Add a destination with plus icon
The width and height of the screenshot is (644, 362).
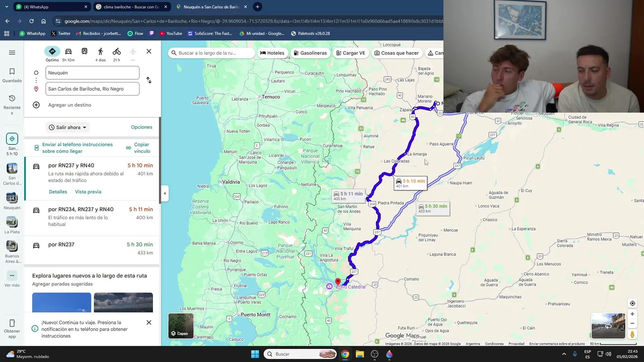click(36, 105)
